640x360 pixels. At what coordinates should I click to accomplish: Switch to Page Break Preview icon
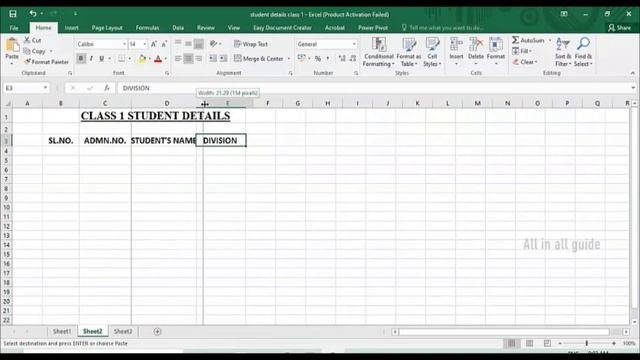pos(547,344)
